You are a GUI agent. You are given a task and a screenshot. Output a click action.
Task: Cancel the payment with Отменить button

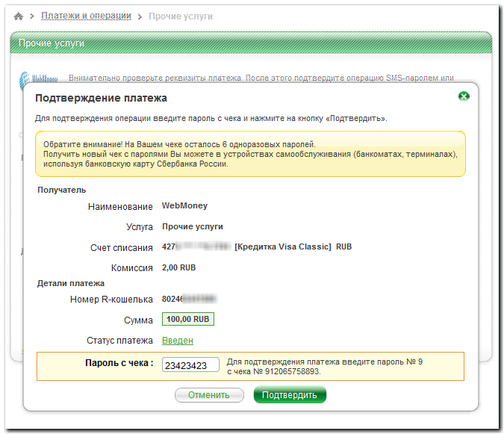click(x=209, y=394)
